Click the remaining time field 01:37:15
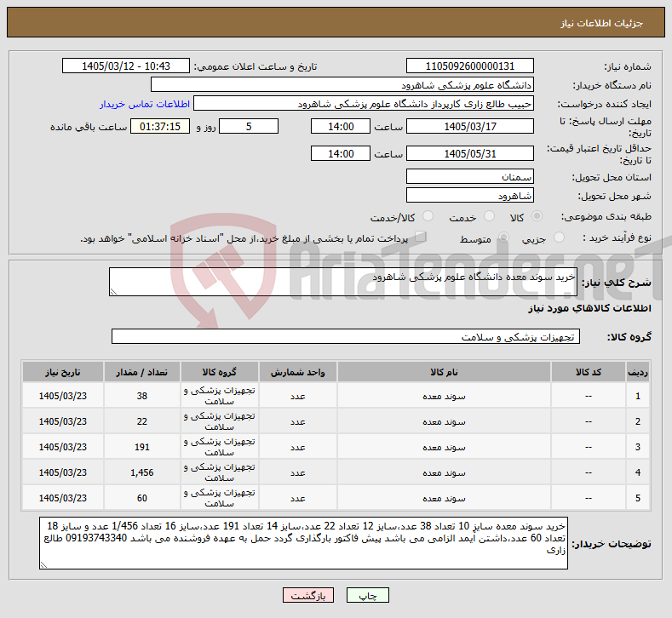Screen dimensions: 672x618 [160, 126]
